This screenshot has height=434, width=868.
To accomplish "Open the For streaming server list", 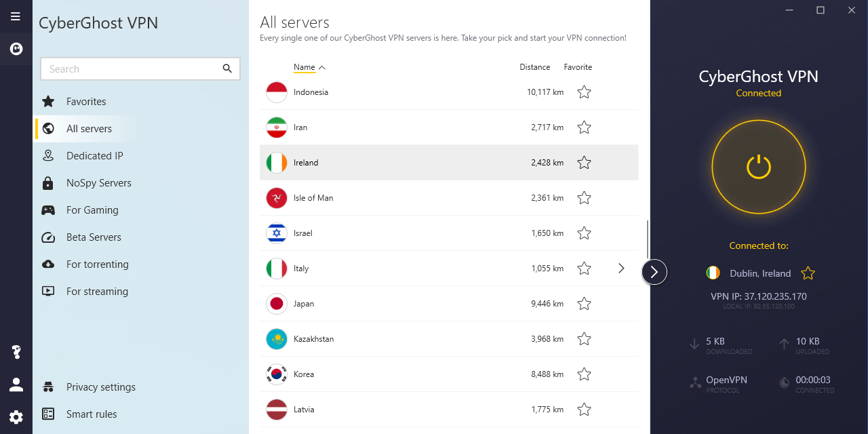I will point(97,291).
